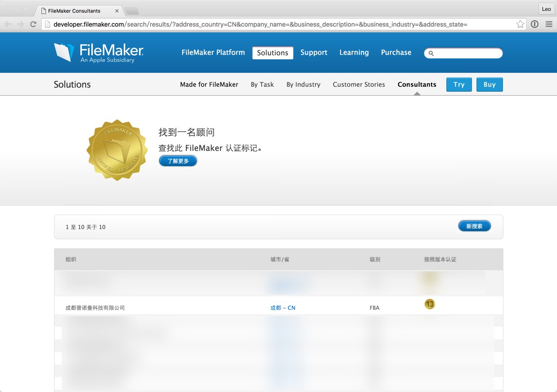Go to By Task section

click(x=262, y=84)
